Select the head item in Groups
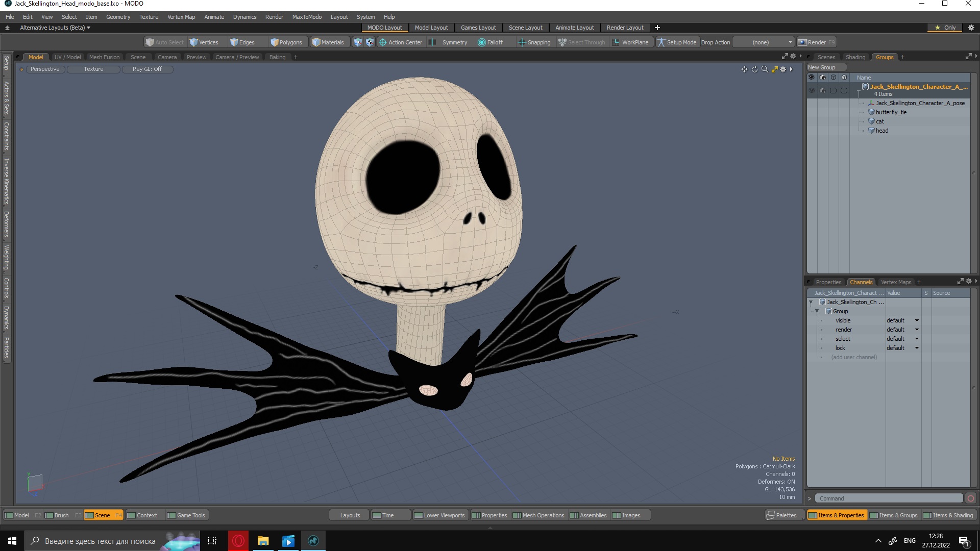980x551 pixels. [x=882, y=131]
